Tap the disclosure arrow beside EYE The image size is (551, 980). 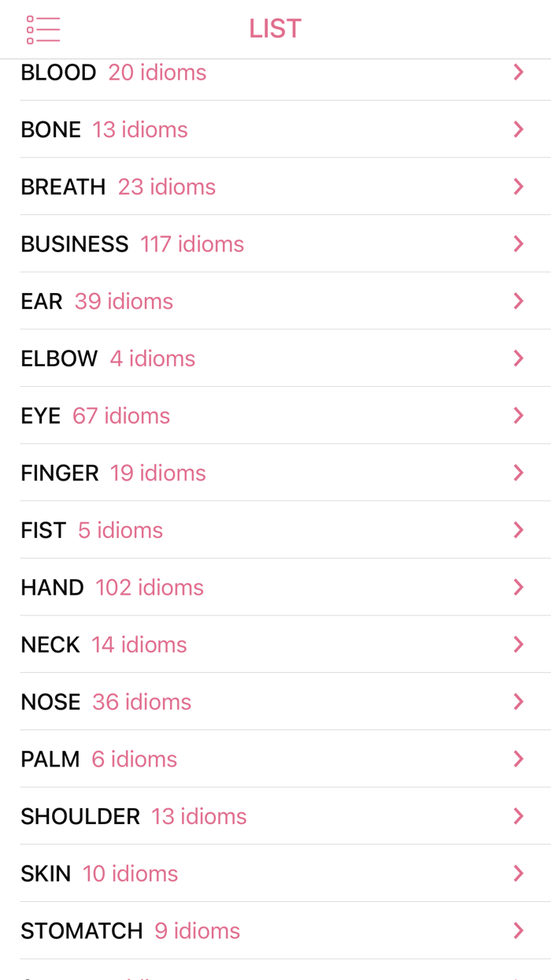tap(520, 414)
